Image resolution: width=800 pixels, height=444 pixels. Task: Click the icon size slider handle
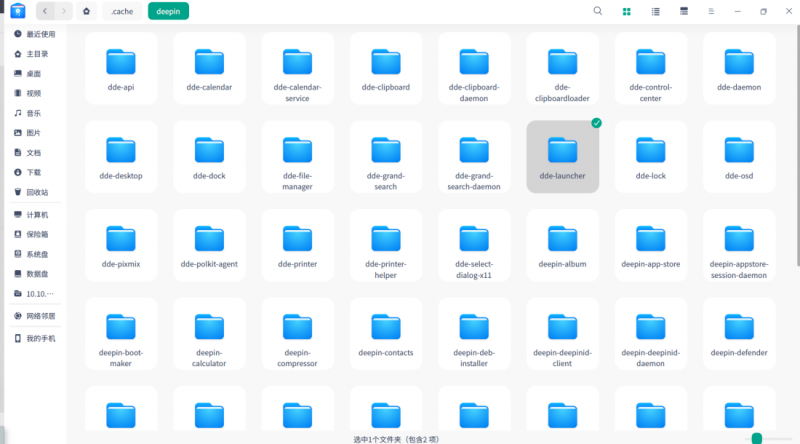[757, 438]
